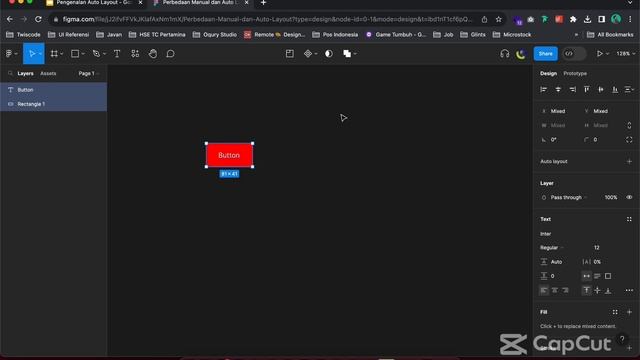Screen dimensions: 640x360
Task: Align selection horizontal centers
Action: point(558,89)
